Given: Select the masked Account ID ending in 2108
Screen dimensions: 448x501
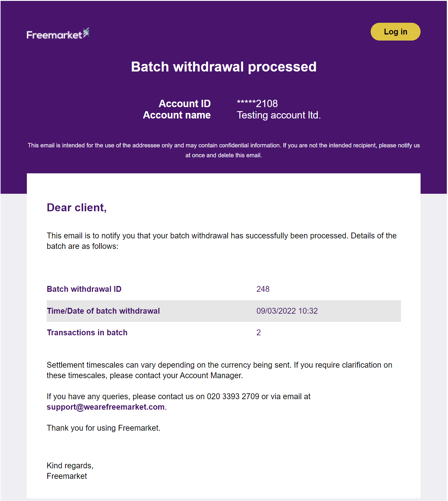Looking at the screenshot, I should (x=257, y=104).
